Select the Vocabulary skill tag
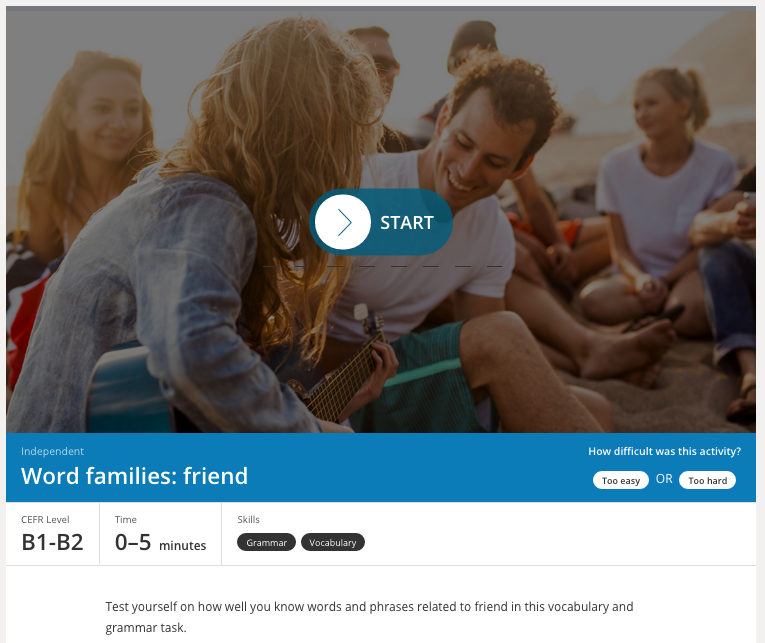The width and height of the screenshot is (765, 643). (333, 542)
